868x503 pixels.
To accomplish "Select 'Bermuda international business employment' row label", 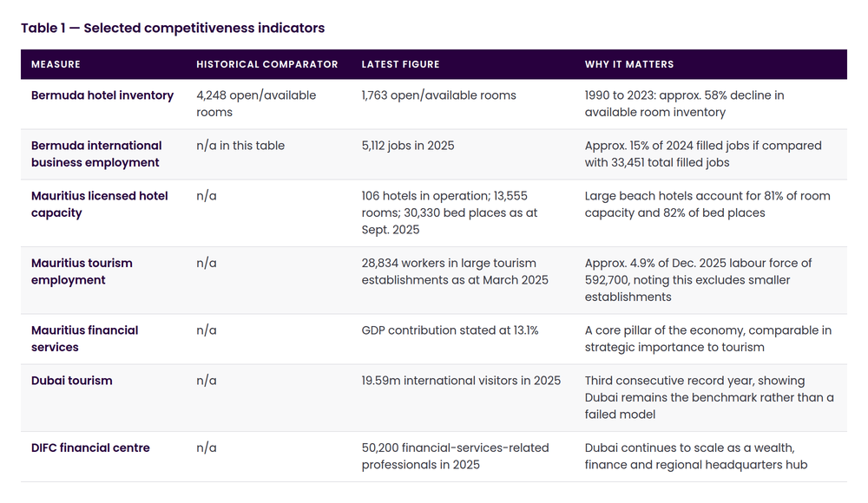I will [96, 154].
